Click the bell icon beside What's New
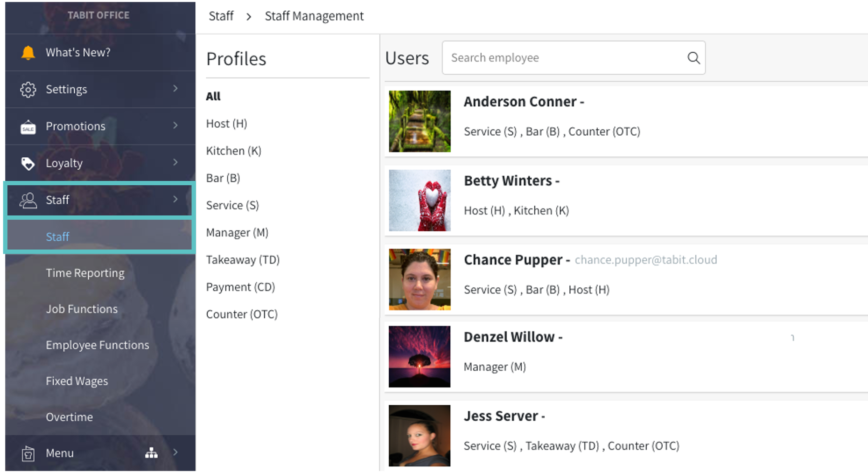The image size is (868, 472). [28, 53]
